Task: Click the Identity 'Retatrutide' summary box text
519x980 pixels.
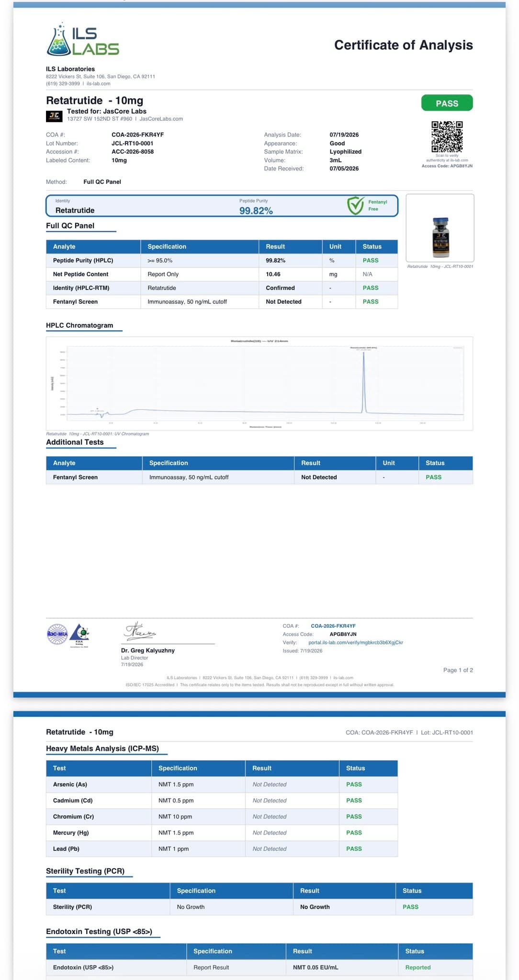Action: (75, 211)
